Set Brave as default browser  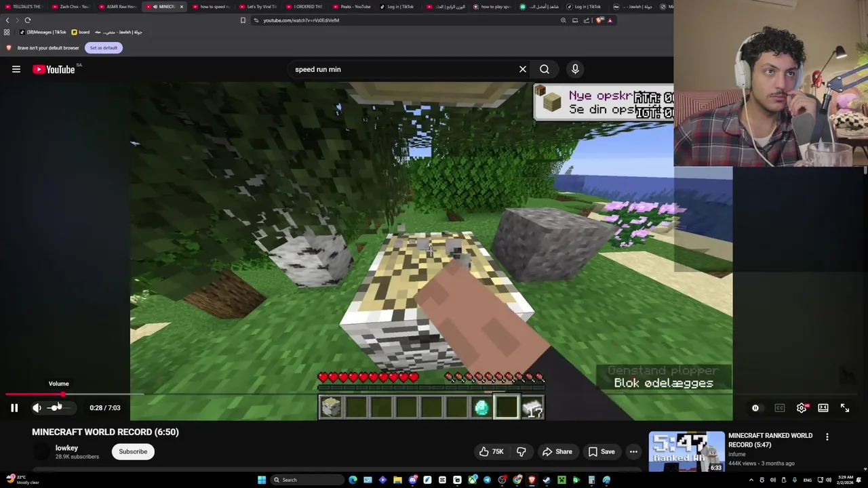(104, 48)
